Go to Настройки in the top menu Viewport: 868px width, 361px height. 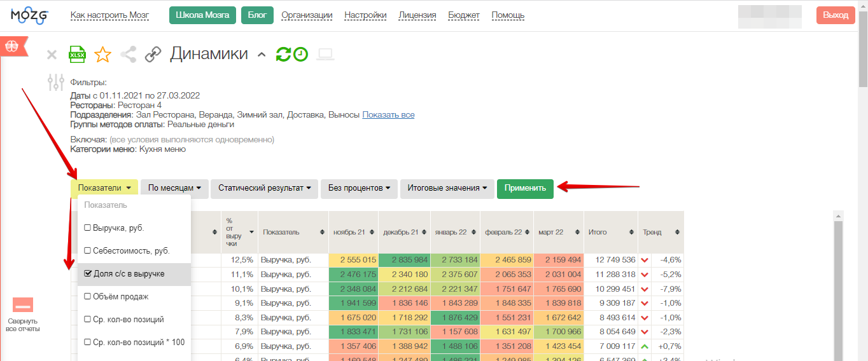pyautogui.click(x=365, y=15)
